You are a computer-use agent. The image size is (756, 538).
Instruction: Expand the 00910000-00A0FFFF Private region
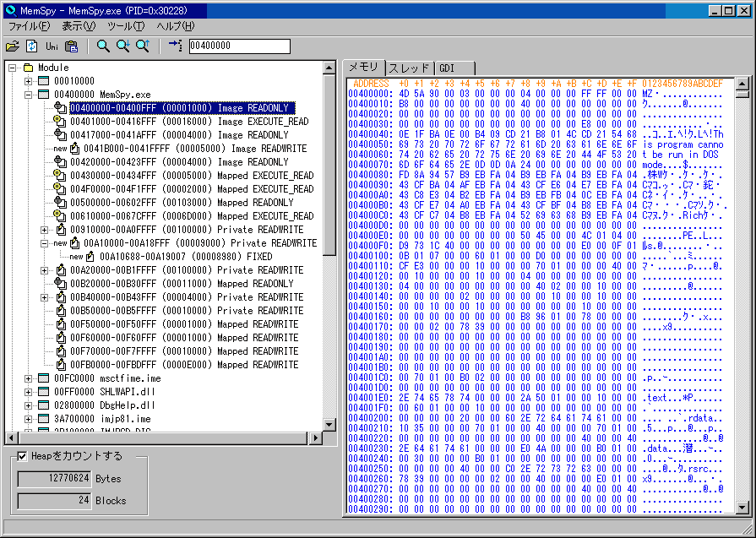45,230
